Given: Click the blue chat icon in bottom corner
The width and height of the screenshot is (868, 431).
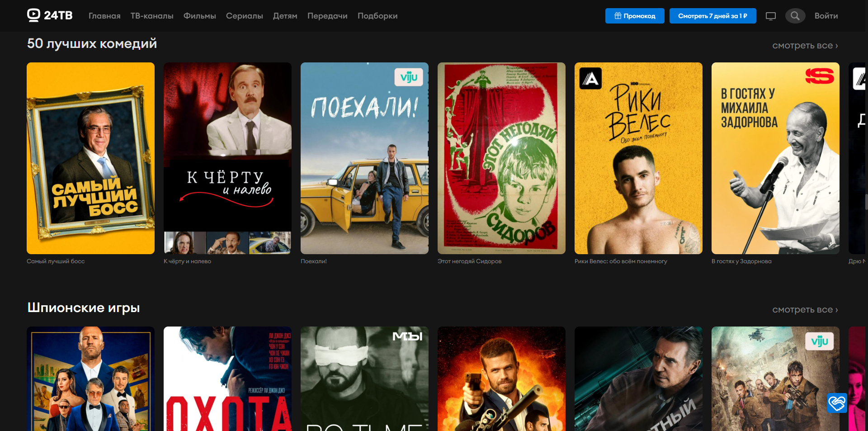Looking at the screenshot, I should click(x=837, y=403).
